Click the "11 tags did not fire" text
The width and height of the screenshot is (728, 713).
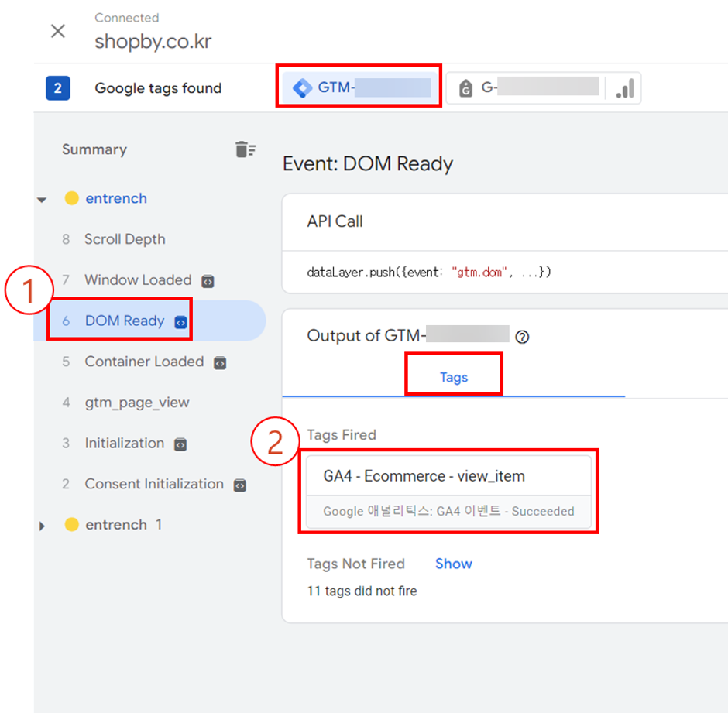(x=362, y=591)
